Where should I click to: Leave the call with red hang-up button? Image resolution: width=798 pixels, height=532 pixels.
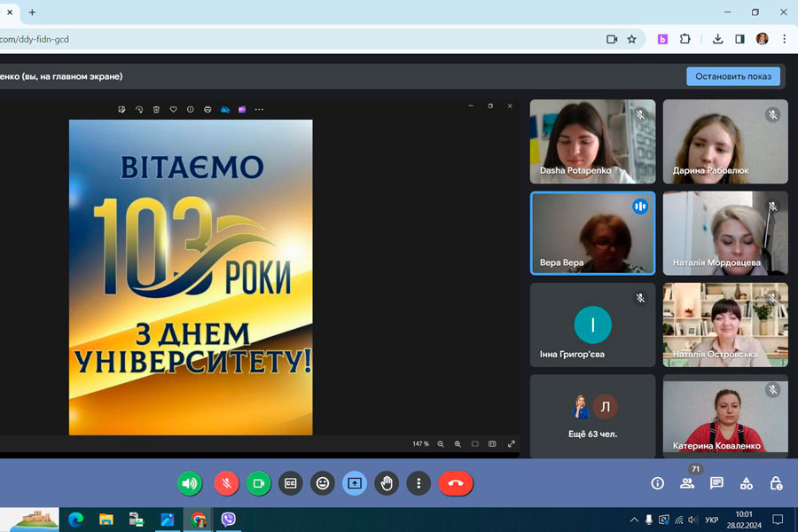456,483
